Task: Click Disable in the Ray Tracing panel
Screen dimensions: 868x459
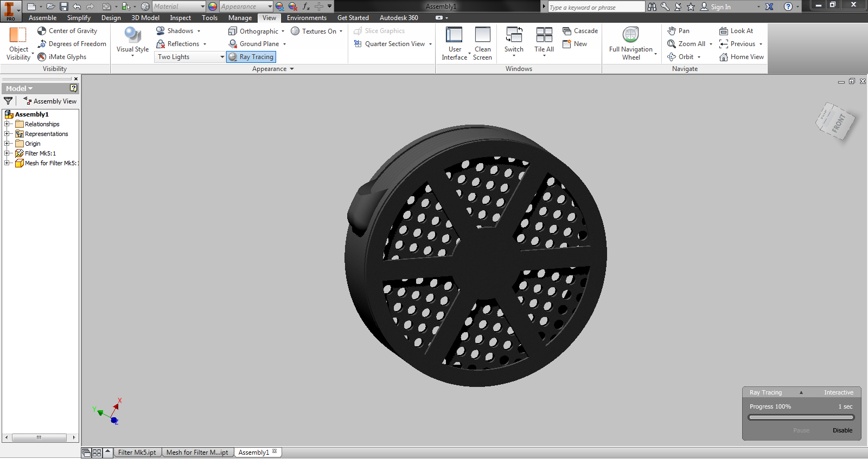Action: pos(843,430)
